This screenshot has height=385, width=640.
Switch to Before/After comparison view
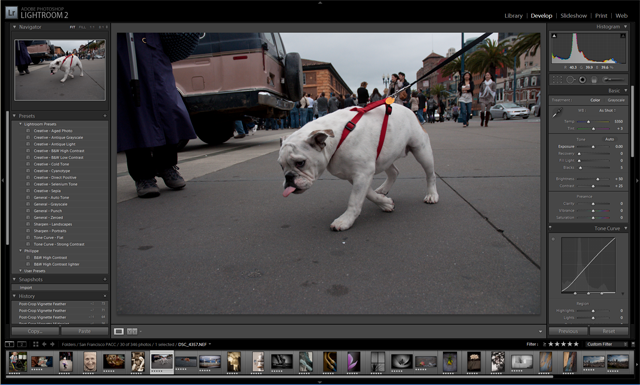(132, 331)
